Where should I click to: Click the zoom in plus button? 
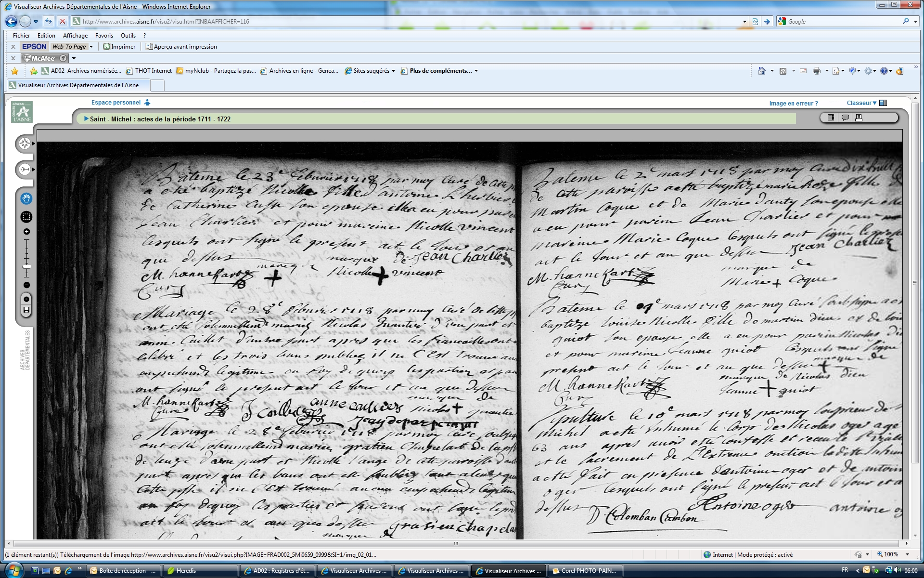tap(26, 232)
